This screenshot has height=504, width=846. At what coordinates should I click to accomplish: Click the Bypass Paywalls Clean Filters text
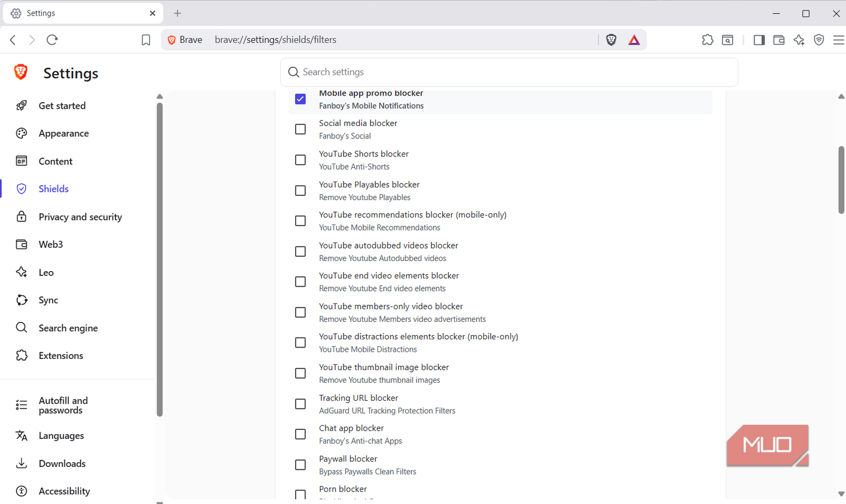coord(367,472)
